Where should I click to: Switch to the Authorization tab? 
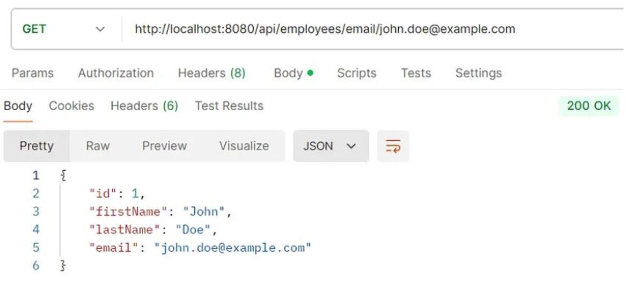[x=116, y=73]
